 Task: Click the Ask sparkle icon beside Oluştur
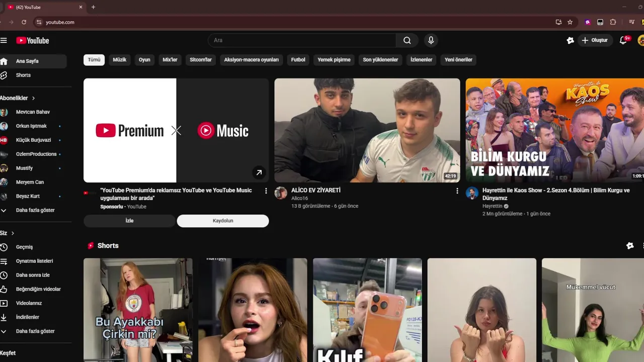(570, 40)
